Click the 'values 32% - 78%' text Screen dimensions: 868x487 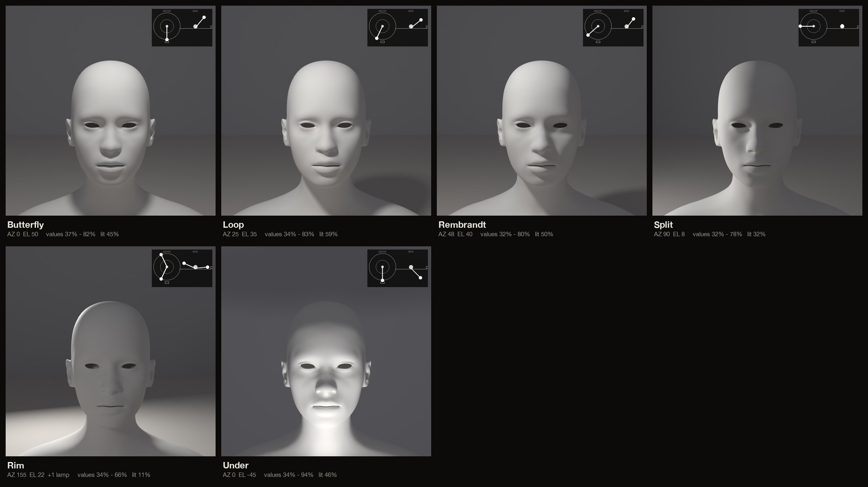point(717,234)
